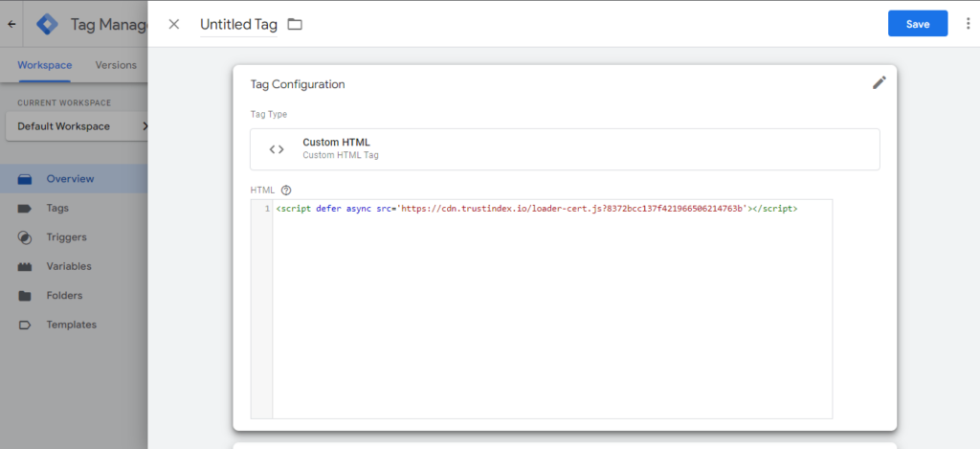
Task: Open Templates in the sidebar
Action: pos(71,325)
